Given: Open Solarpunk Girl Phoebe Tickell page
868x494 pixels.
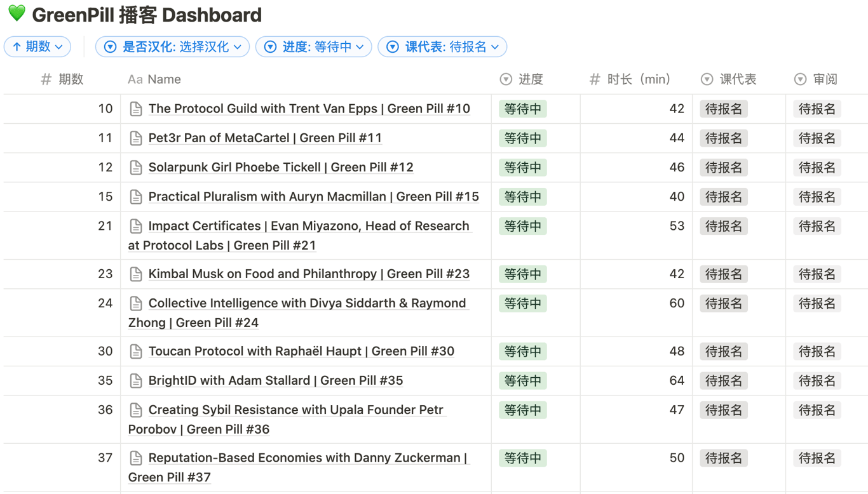Looking at the screenshot, I should tap(281, 167).
